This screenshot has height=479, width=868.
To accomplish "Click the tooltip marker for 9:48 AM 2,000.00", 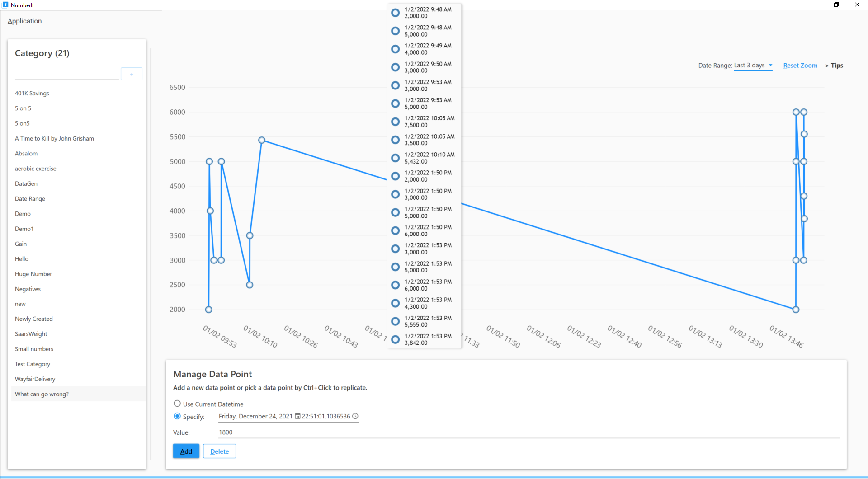I will click(395, 13).
